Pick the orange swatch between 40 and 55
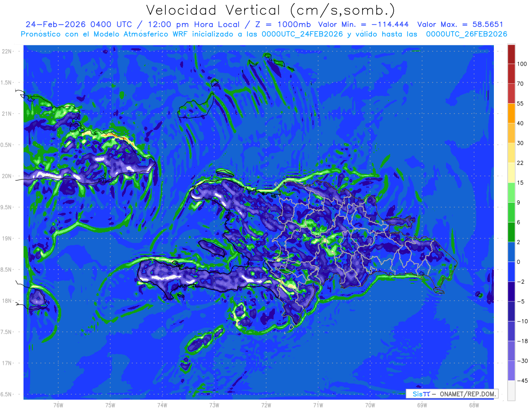The image size is (532, 411). coord(511,113)
